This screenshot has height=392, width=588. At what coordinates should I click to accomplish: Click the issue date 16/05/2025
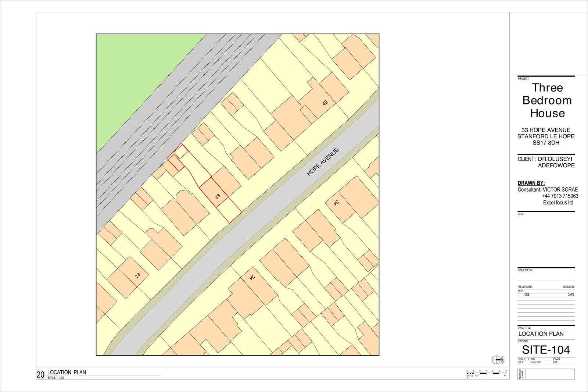pos(568,286)
